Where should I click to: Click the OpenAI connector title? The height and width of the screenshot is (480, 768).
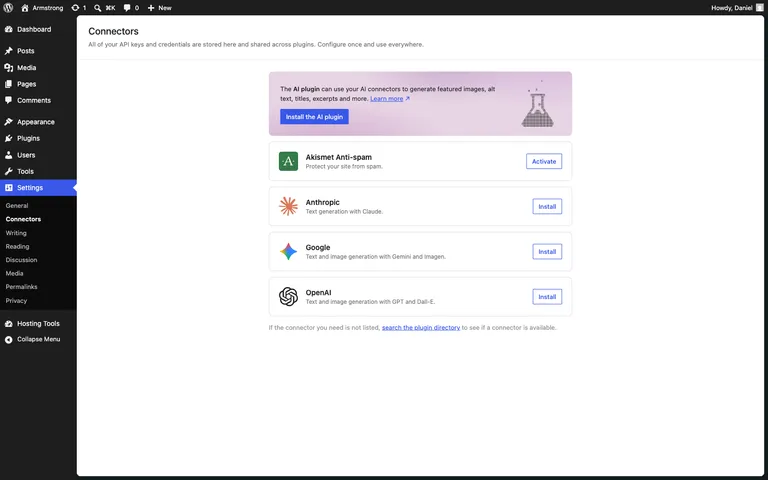click(318, 292)
